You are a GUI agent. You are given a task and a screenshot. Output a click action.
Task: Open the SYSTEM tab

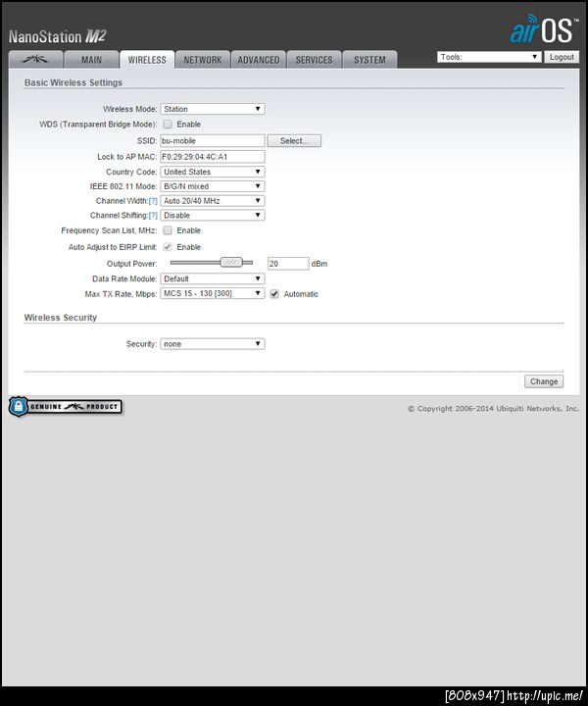(369, 60)
